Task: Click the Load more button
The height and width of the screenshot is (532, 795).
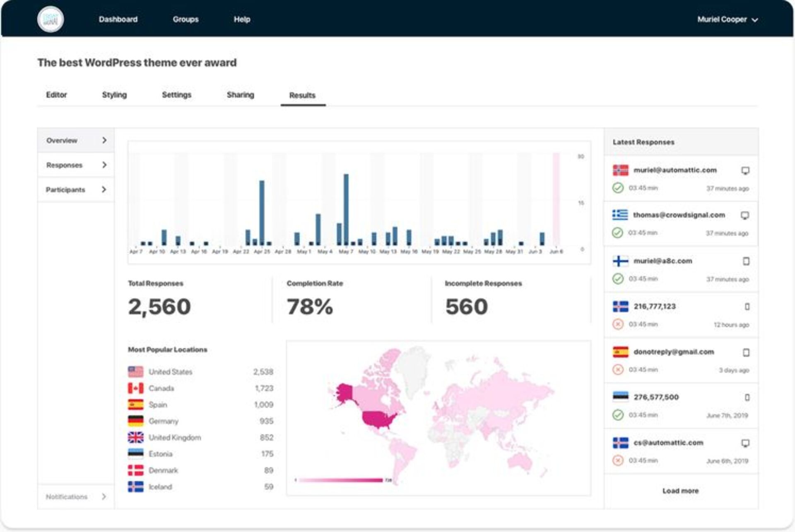Action: pyautogui.click(x=680, y=490)
